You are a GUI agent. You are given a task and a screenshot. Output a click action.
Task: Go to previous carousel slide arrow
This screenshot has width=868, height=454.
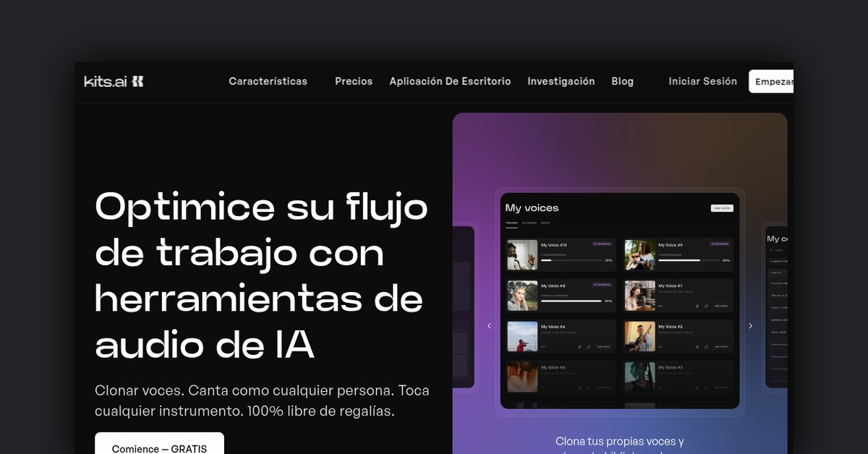pos(489,326)
